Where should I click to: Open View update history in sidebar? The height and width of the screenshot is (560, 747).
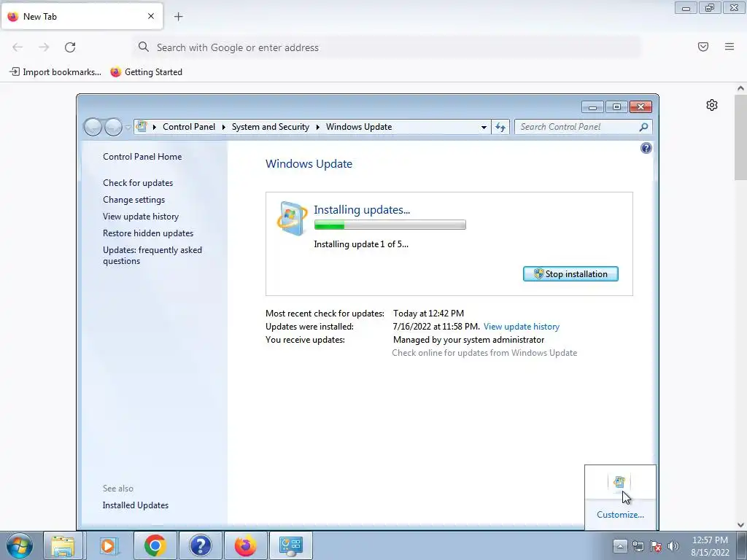pyautogui.click(x=141, y=216)
